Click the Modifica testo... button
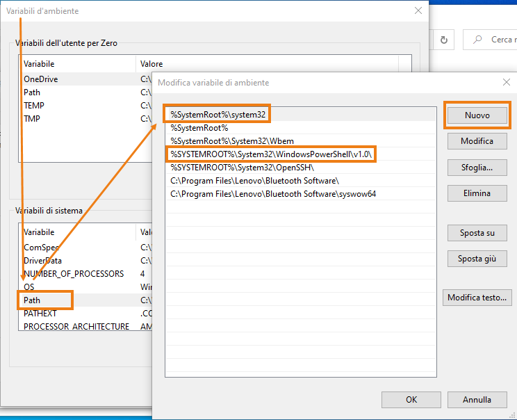Screen dimensions: 517x420 [477, 298]
